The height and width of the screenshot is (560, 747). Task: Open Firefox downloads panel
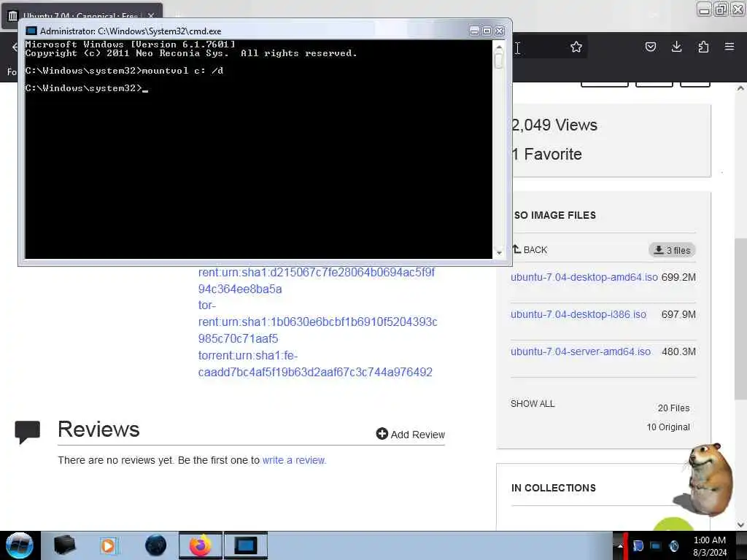[676, 47]
